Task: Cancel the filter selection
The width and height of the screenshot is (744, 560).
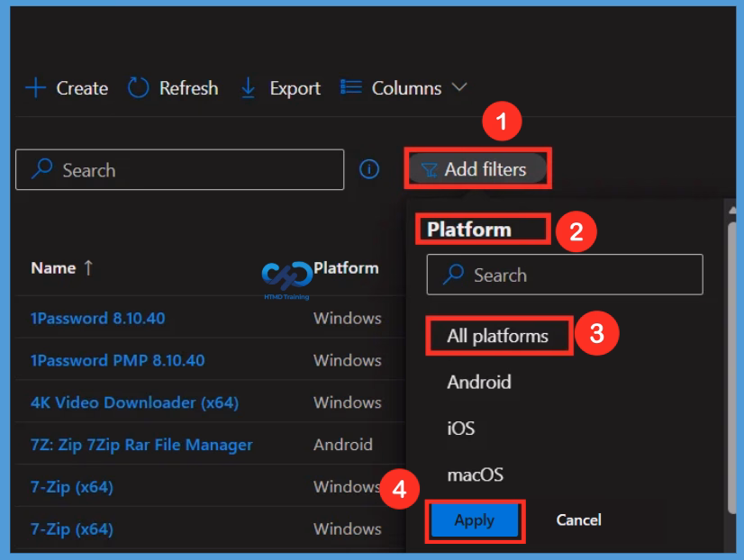Action: [579, 520]
